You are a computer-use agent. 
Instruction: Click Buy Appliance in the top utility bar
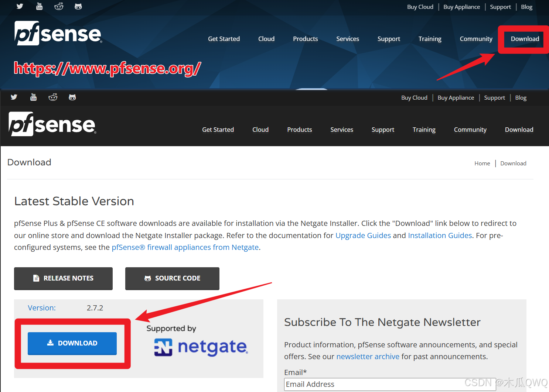click(x=462, y=7)
